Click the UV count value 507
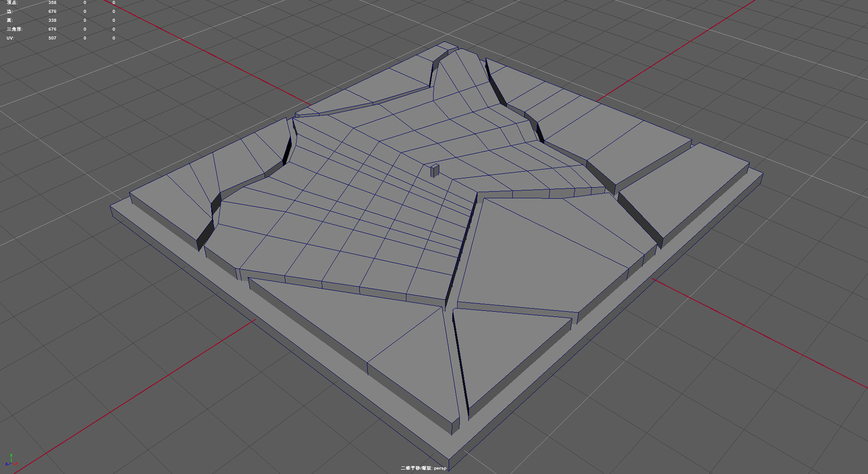Viewport: 868px width, 474px height. coord(52,38)
